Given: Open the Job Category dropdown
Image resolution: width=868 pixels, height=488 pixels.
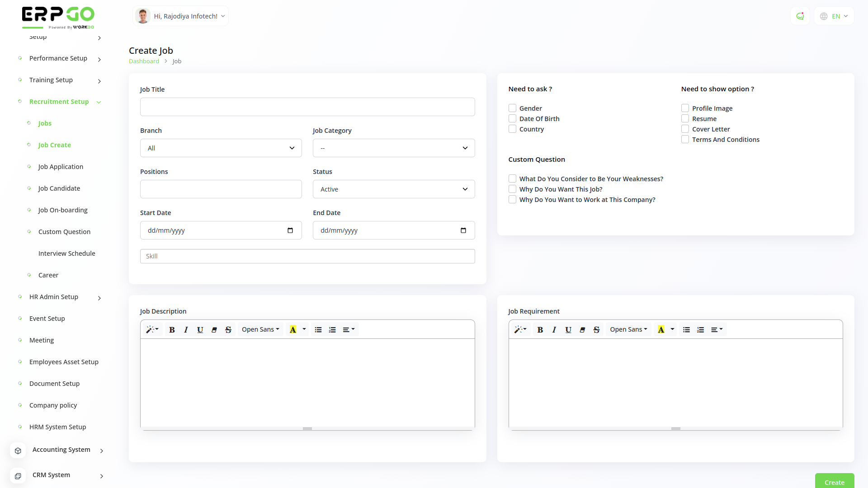Looking at the screenshot, I should pos(393,148).
